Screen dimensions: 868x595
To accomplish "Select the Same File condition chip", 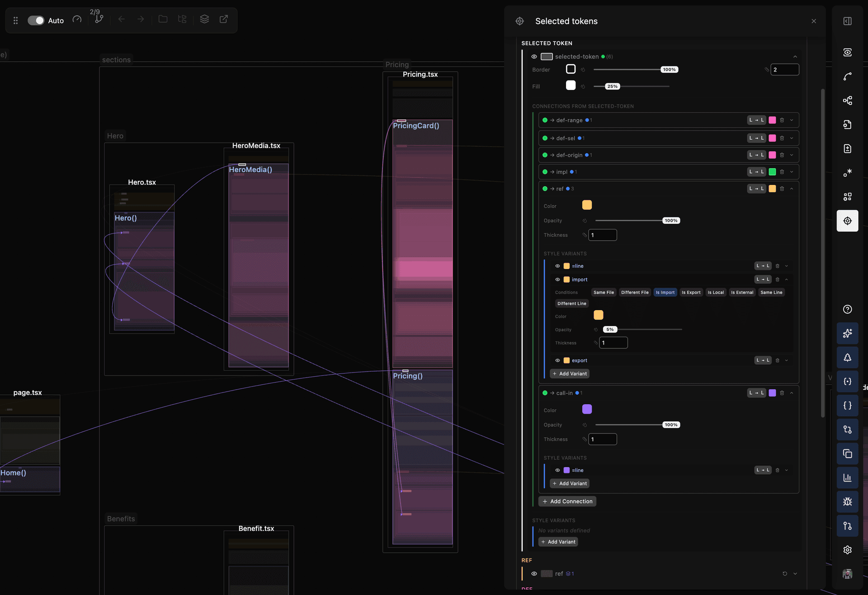I will (x=604, y=293).
